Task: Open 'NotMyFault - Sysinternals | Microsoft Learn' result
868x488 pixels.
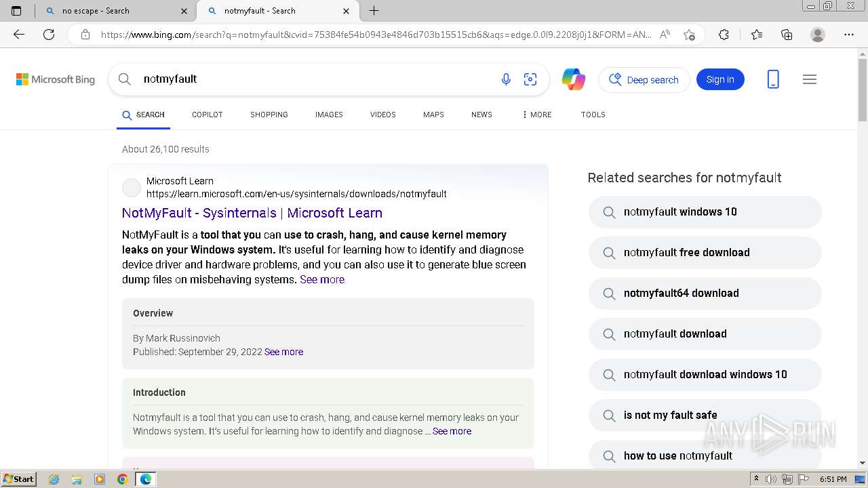Action: tap(252, 213)
